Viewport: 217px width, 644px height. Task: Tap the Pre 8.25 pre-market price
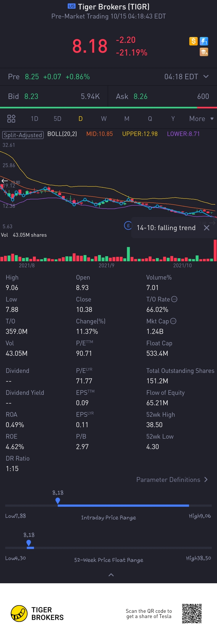coord(23,76)
